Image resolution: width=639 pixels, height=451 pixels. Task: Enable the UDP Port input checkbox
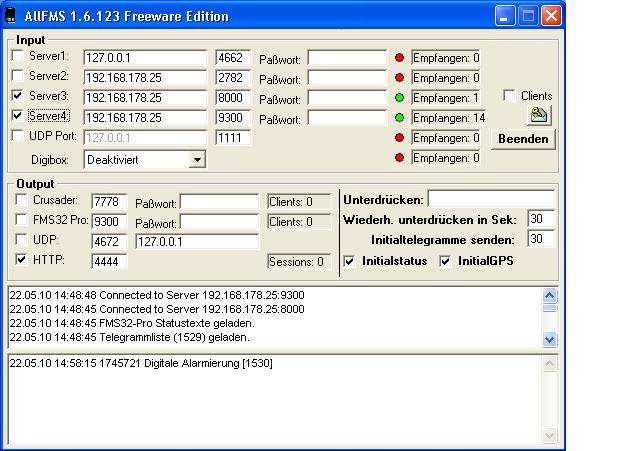click(17, 135)
